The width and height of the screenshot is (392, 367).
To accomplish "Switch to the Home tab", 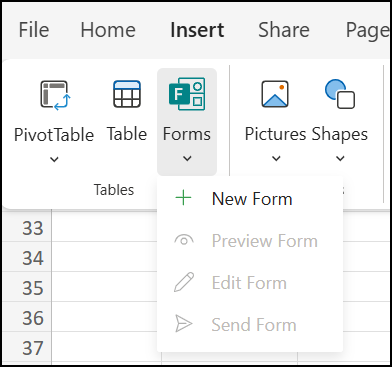I will coord(108,30).
